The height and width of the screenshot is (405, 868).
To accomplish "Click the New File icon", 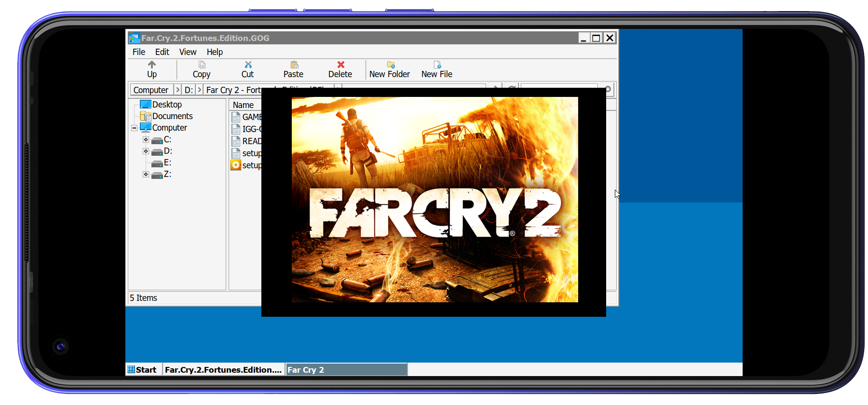I will click(437, 65).
